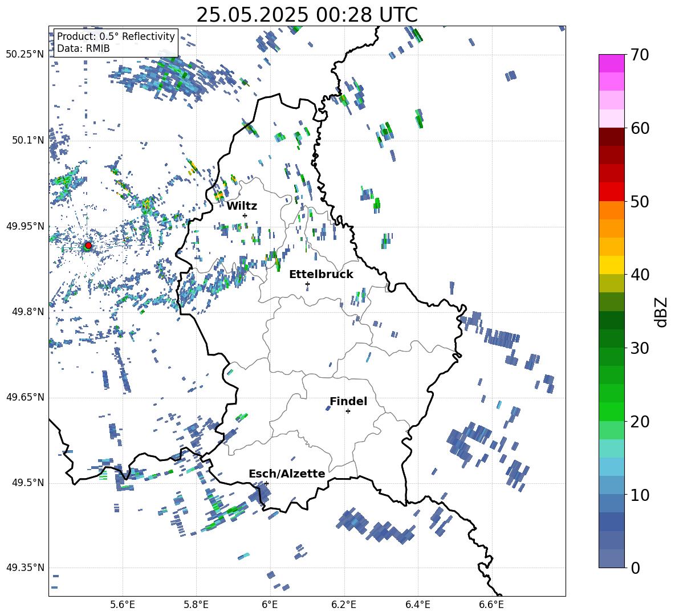Click the 40 value on colorbar
The width and height of the screenshot is (675, 616).
pos(640,275)
